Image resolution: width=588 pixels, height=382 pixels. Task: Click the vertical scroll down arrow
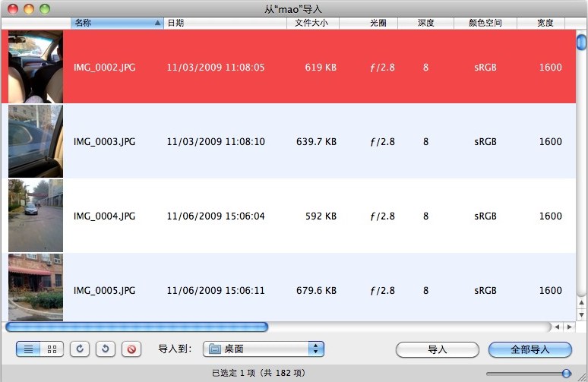[x=581, y=315]
